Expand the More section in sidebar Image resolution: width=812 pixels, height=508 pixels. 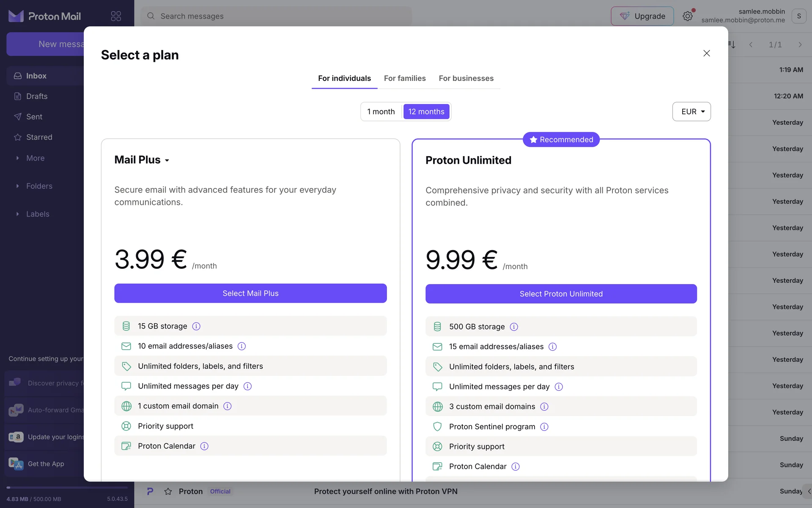[x=35, y=158]
